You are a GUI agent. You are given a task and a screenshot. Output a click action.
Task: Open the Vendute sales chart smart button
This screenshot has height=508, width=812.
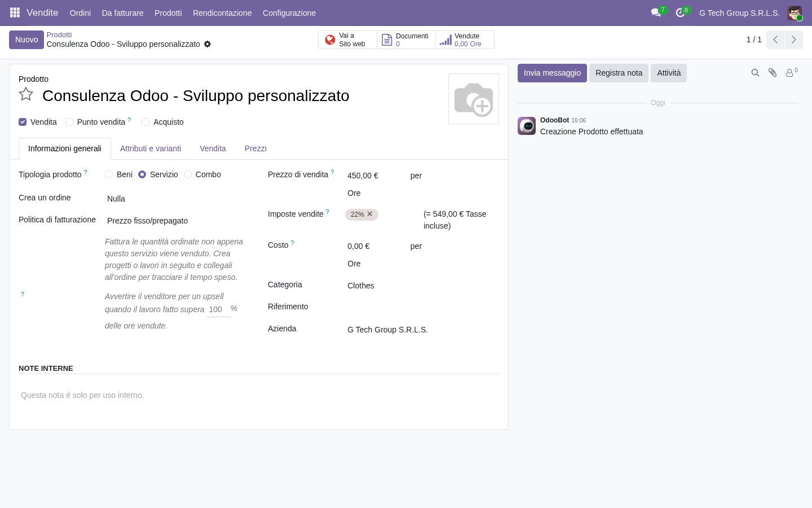465,40
